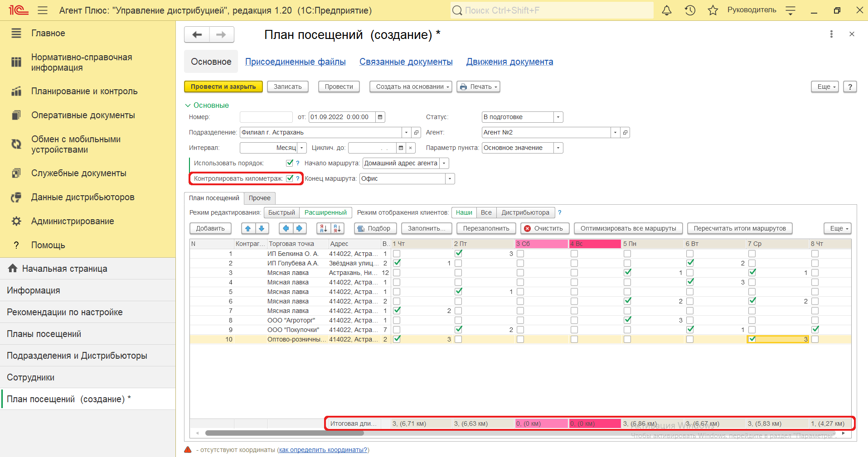Open Связанные документы tab

click(x=406, y=62)
